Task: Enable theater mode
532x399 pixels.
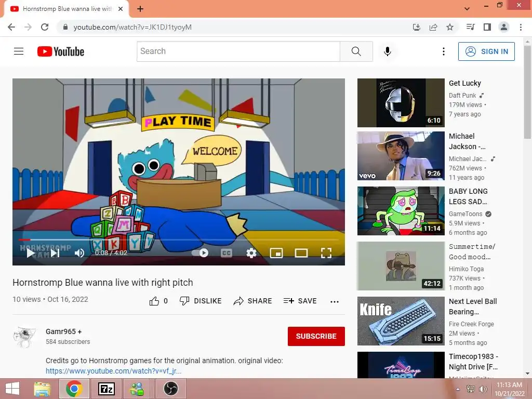Action: pos(301,253)
